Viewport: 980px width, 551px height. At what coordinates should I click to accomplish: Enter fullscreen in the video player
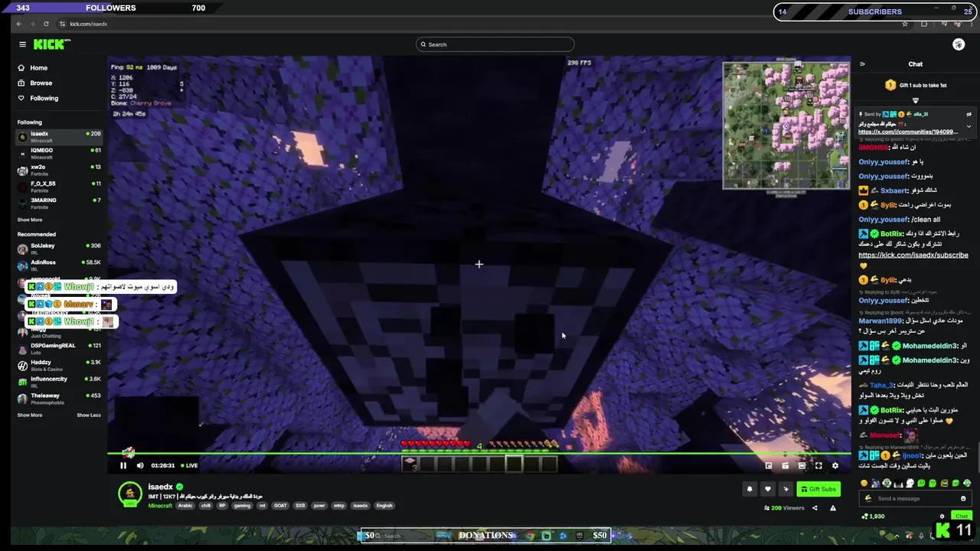[x=818, y=465]
